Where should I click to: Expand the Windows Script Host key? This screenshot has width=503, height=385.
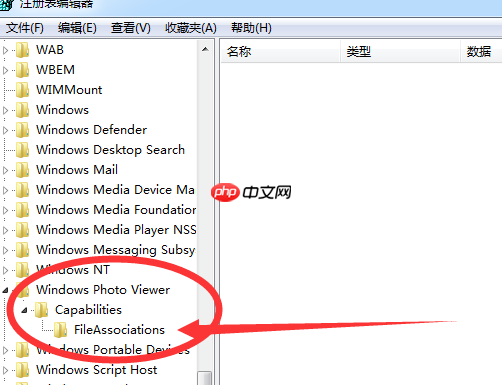[5, 370]
